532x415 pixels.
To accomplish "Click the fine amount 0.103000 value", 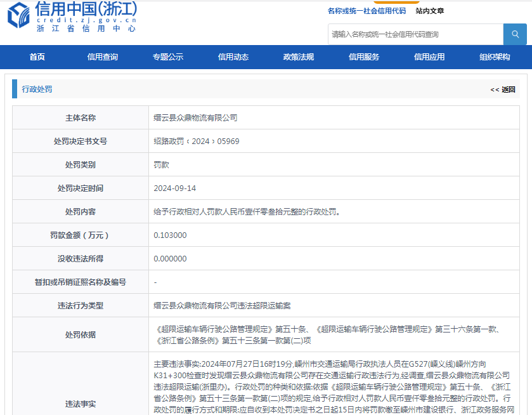I will (170, 235).
